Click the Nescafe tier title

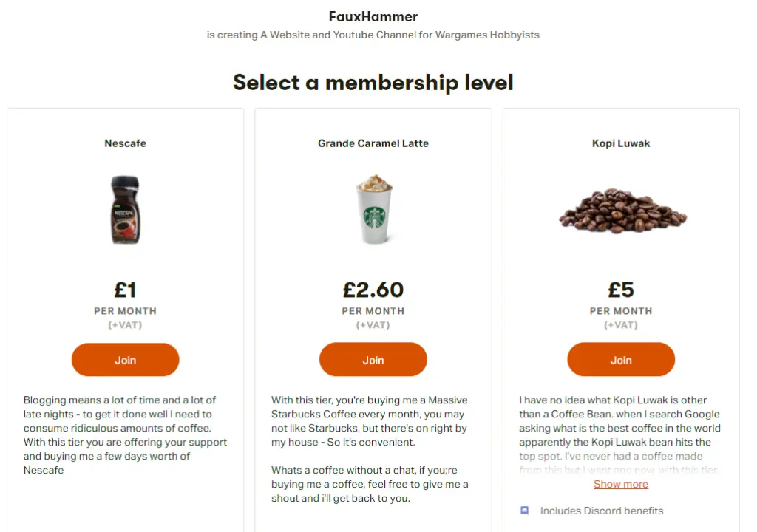tap(126, 143)
